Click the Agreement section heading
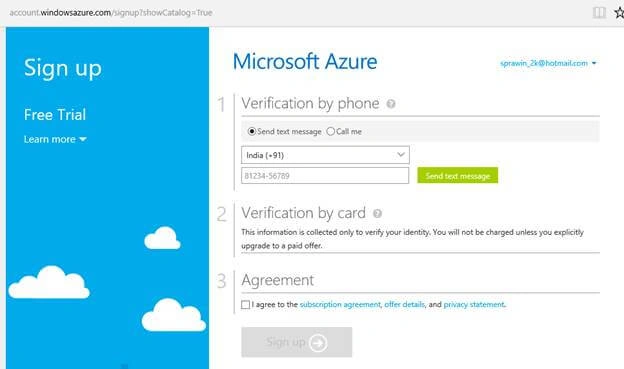624x369 pixels. 277,280
